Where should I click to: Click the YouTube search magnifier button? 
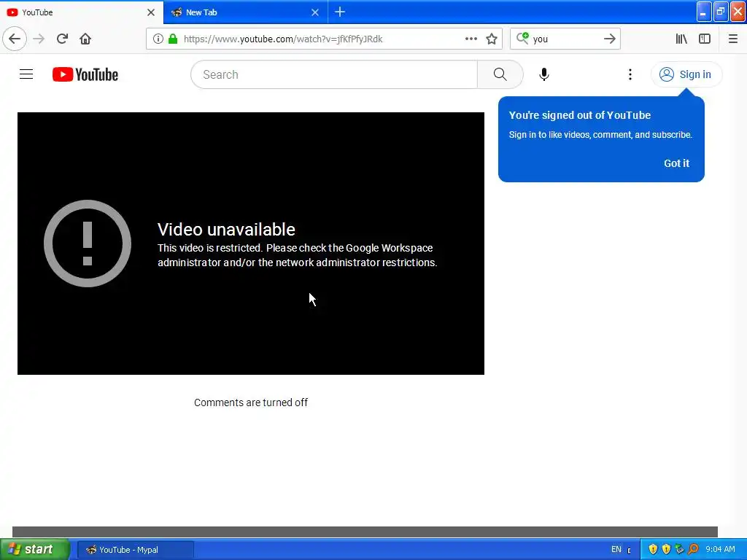click(500, 75)
